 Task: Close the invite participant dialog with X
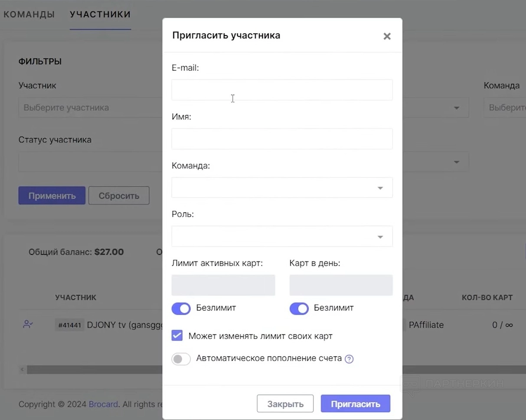coord(387,36)
